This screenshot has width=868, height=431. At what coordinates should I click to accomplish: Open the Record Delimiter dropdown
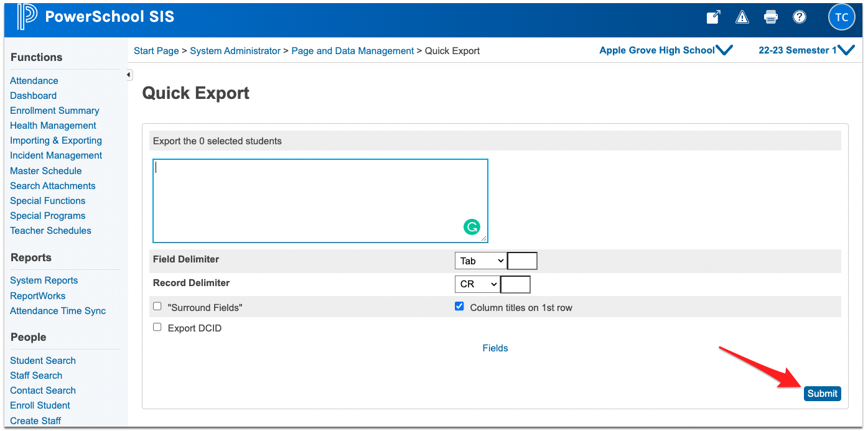(x=477, y=284)
